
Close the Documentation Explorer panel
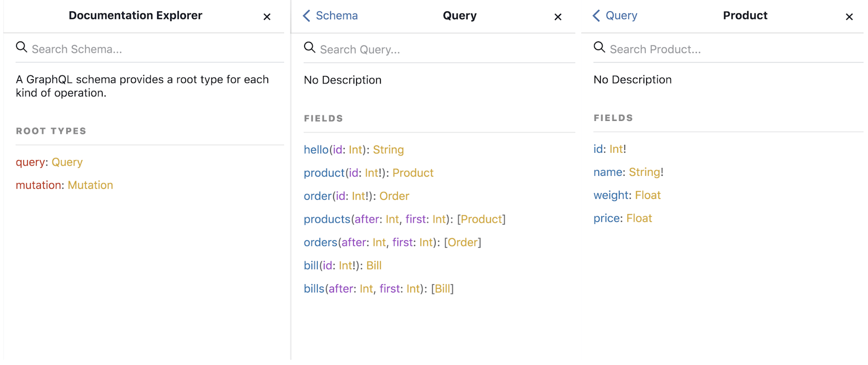[267, 17]
